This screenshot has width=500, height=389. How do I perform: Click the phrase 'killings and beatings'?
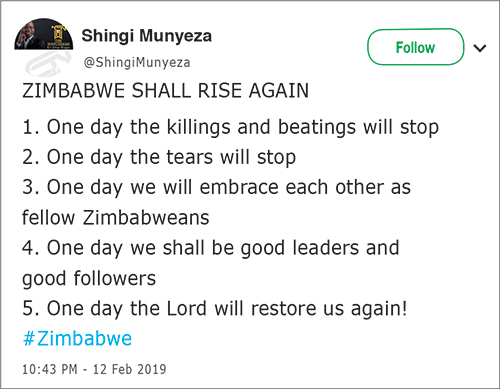click(262, 128)
